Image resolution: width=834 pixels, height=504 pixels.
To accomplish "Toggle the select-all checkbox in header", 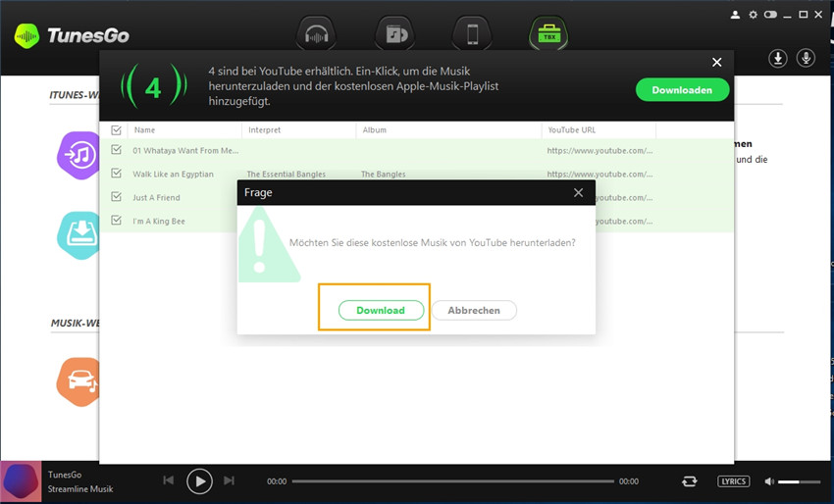I will point(116,129).
